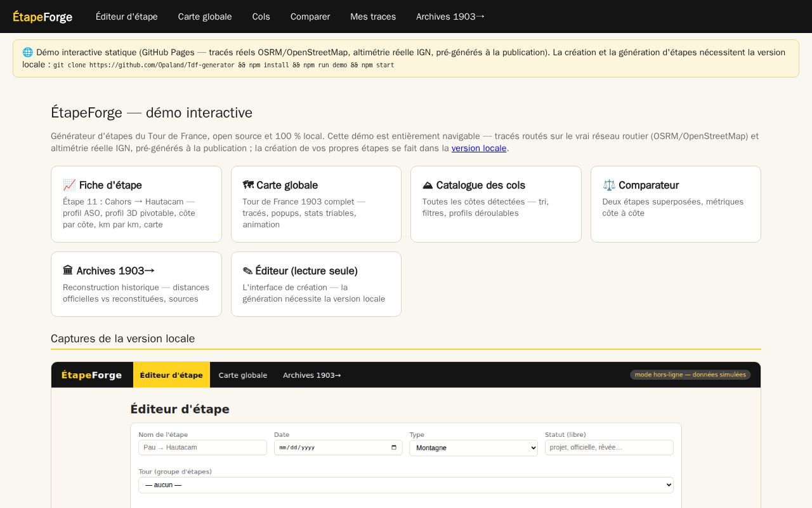Follow the 'version locale' hyperlink
The width and height of the screenshot is (812, 508).
tap(479, 148)
